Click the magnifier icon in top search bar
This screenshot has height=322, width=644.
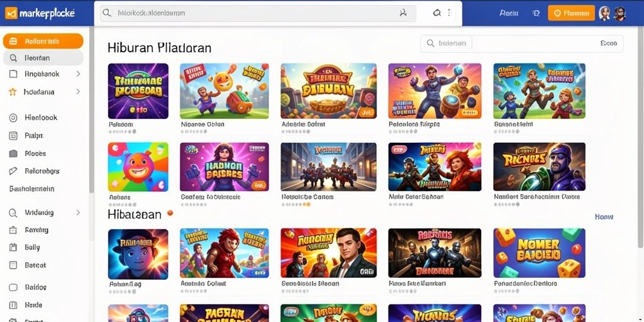(107, 13)
